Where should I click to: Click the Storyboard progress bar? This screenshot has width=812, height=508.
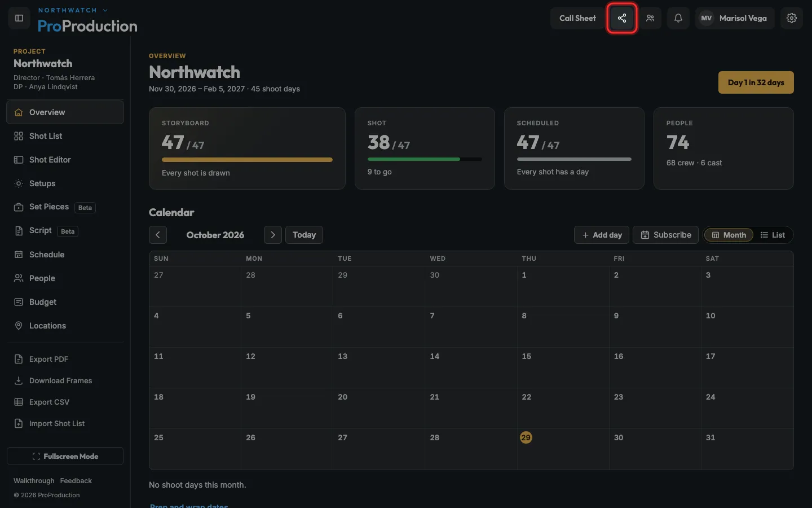coord(247,160)
